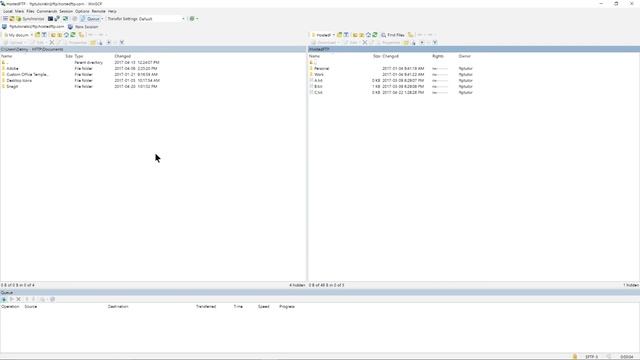Select the Adobe folder in local panel
Viewport: 640px width, 360px height.
(x=12, y=69)
